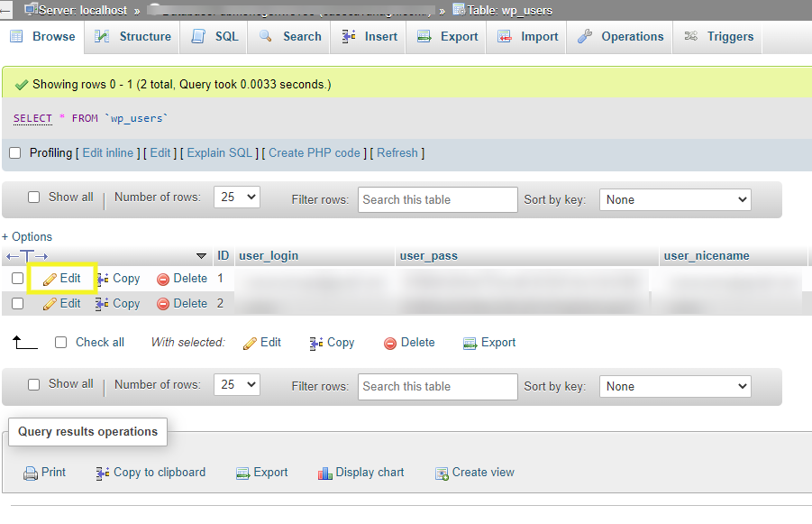
Task: Open the Insert tab
Action: pyautogui.click(x=369, y=37)
